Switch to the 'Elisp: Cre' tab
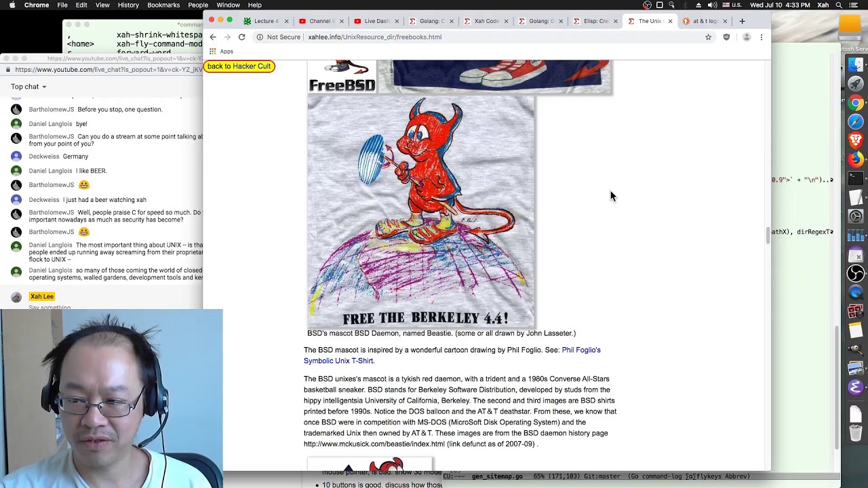Screen dimensions: 868x488 [x=595, y=21]
